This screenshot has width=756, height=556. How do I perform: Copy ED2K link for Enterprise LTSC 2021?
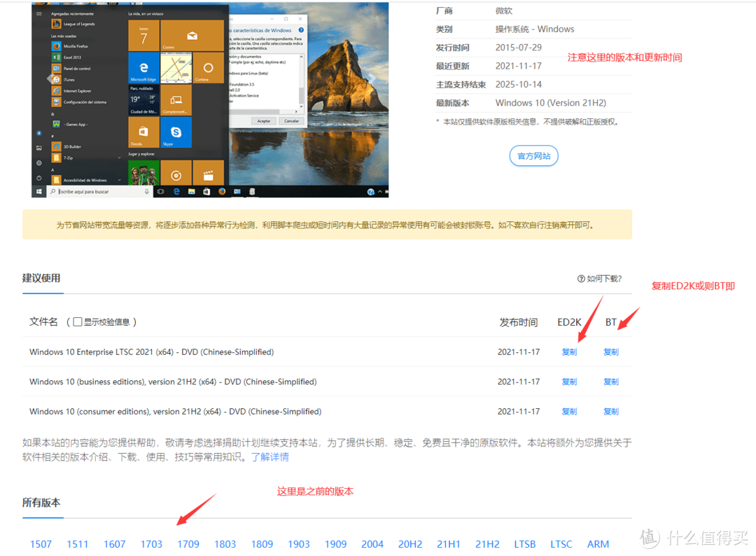[569, 352]
